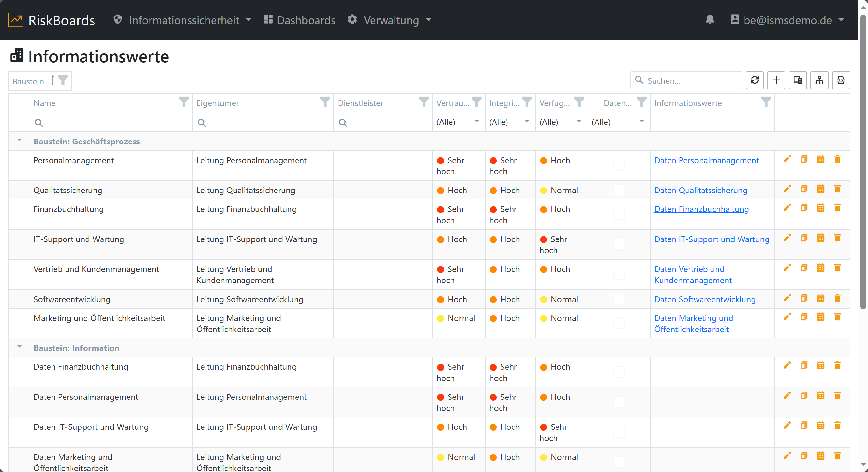Open the Daten Qualitätssicherung link

(701, 190)
